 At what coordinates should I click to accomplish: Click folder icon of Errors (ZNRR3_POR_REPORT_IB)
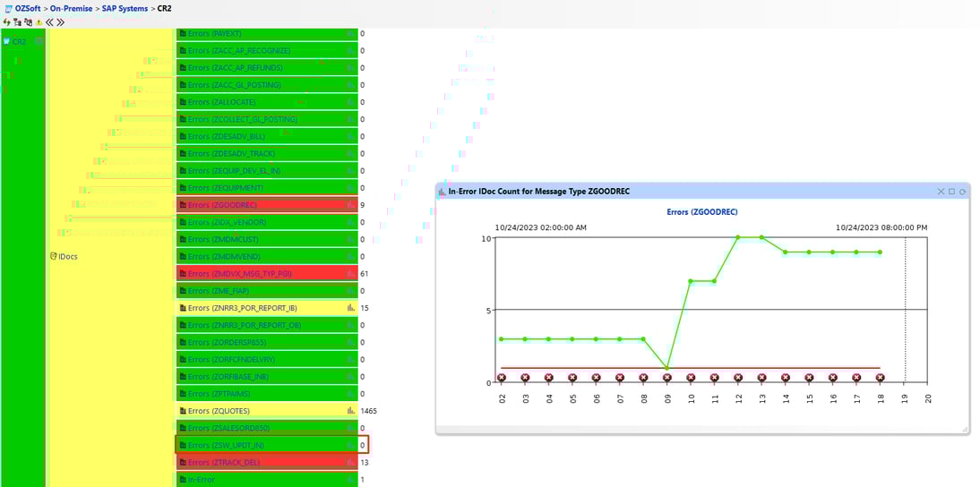183,308
